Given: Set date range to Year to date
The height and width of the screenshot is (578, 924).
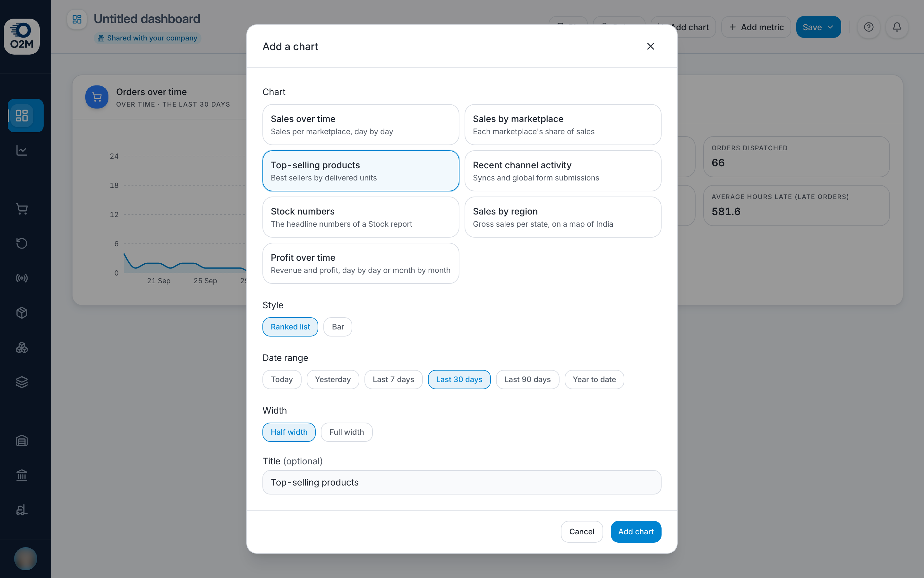Looking at the screenshot, I should (595, 380).
